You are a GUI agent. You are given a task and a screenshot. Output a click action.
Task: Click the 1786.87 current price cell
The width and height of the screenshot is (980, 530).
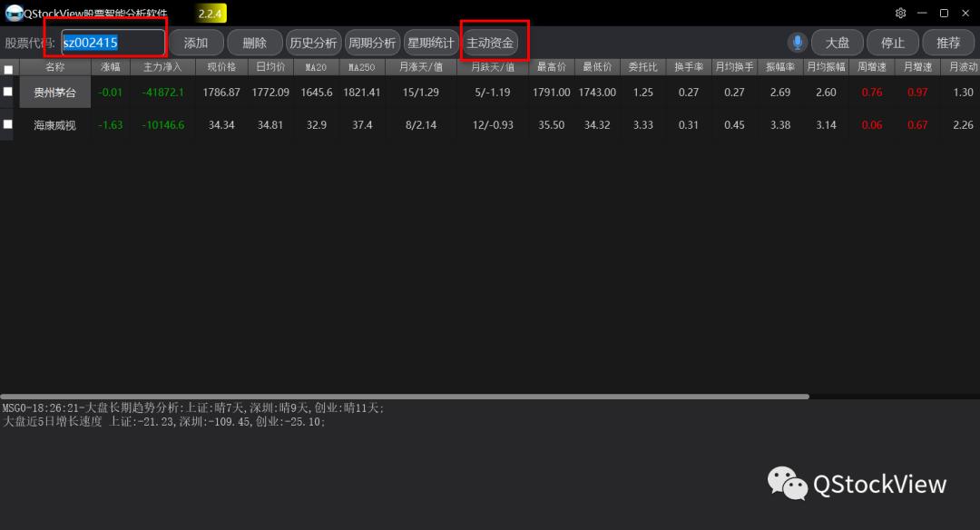pyautogui.click(x=221, y=92)
